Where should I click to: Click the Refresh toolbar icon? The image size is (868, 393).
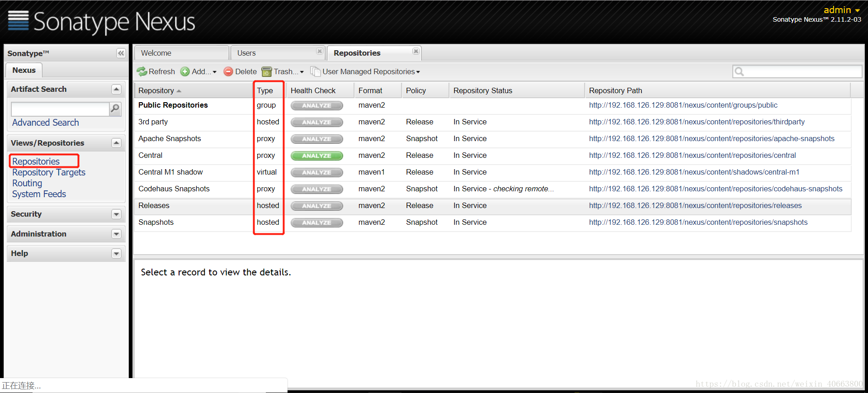pos(142,71)
